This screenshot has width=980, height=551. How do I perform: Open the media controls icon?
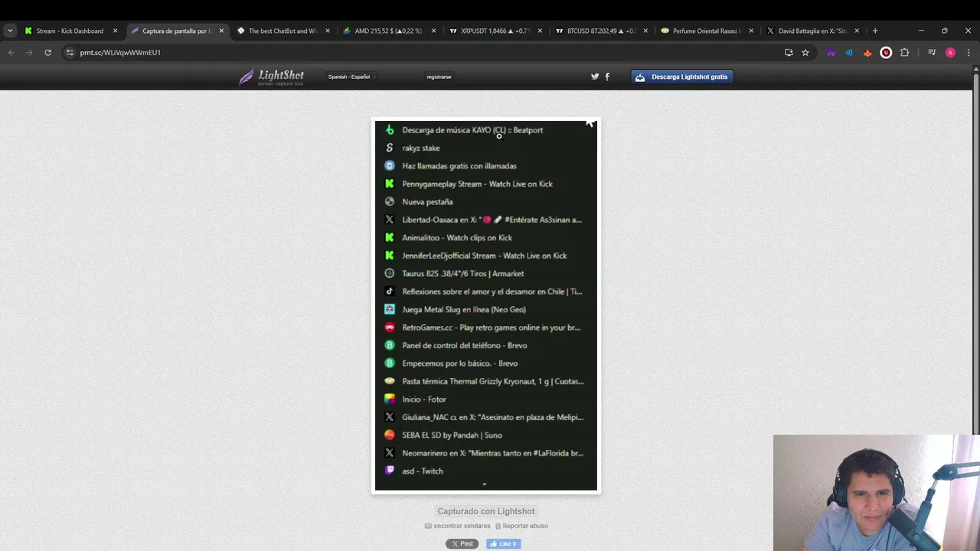point(932,52)
